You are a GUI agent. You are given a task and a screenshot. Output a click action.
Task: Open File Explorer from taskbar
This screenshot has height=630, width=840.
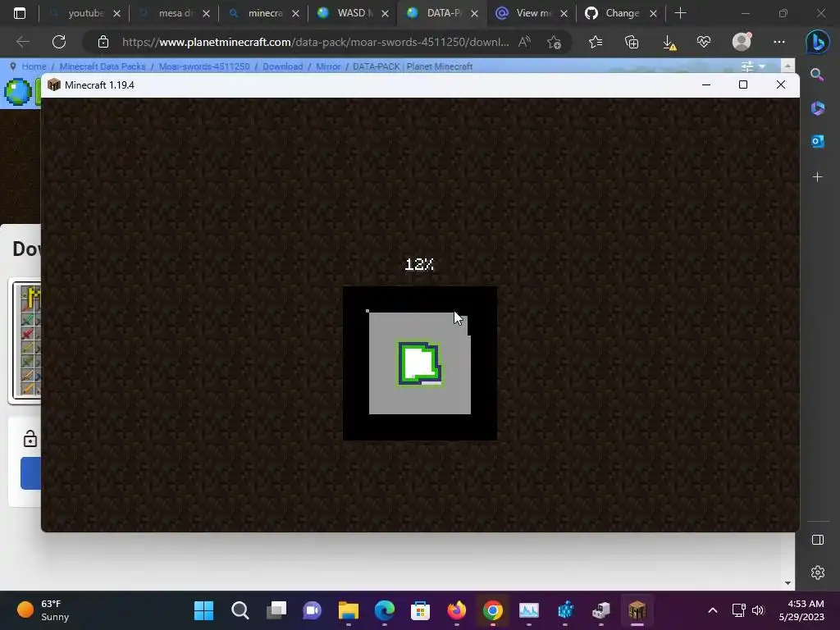pos(348,610)
